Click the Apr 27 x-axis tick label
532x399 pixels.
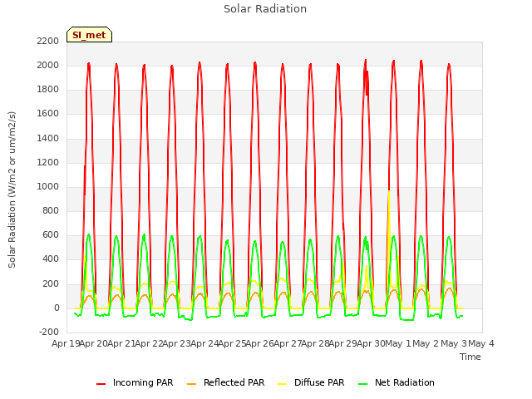288,343
